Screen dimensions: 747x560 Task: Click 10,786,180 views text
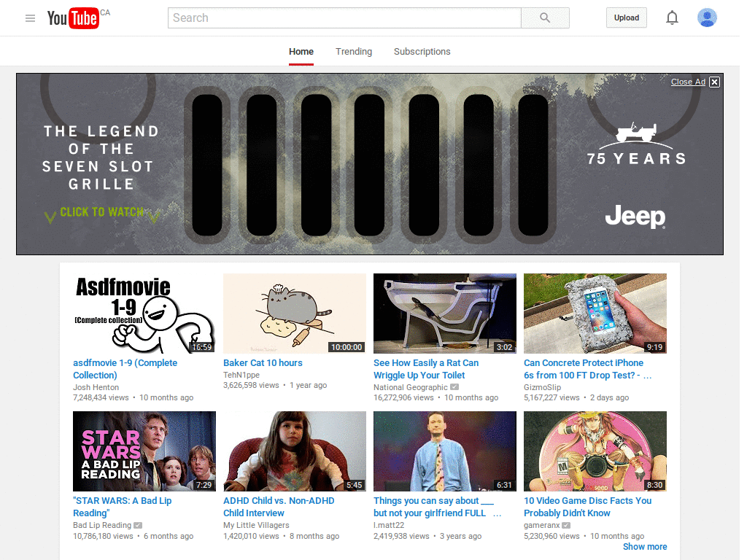click(103, 536)
